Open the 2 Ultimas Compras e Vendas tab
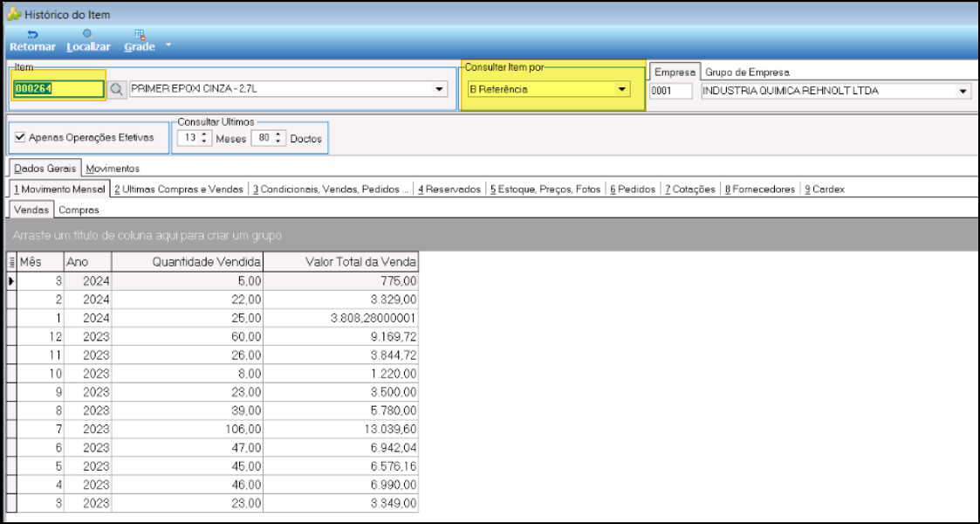 [x=179, y=189]
